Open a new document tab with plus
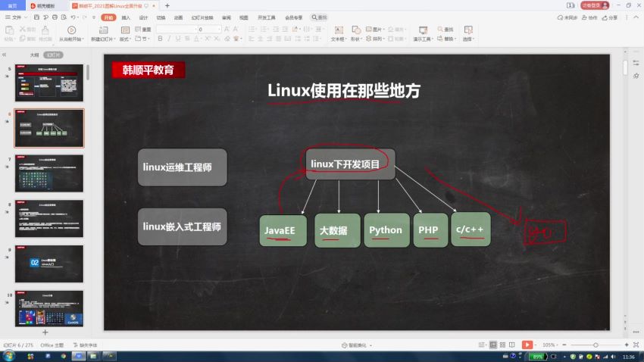Viewport: 644px width, 362px height. point(167,6)
